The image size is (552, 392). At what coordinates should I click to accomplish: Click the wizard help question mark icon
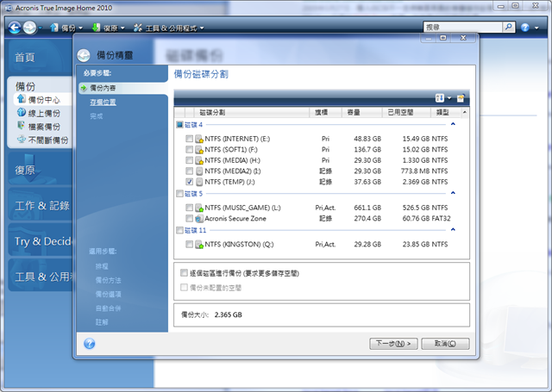(x=90, y=343)
